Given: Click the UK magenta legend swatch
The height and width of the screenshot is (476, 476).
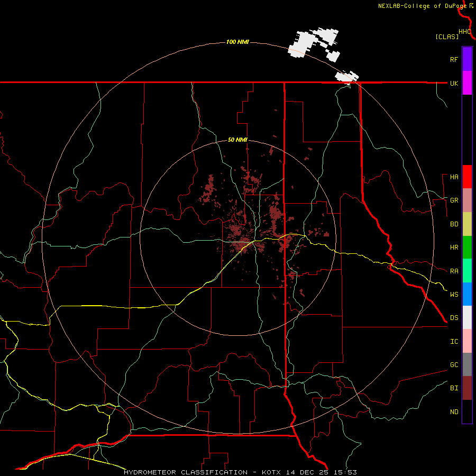Looking at the screenshot, I should [467, 83].
